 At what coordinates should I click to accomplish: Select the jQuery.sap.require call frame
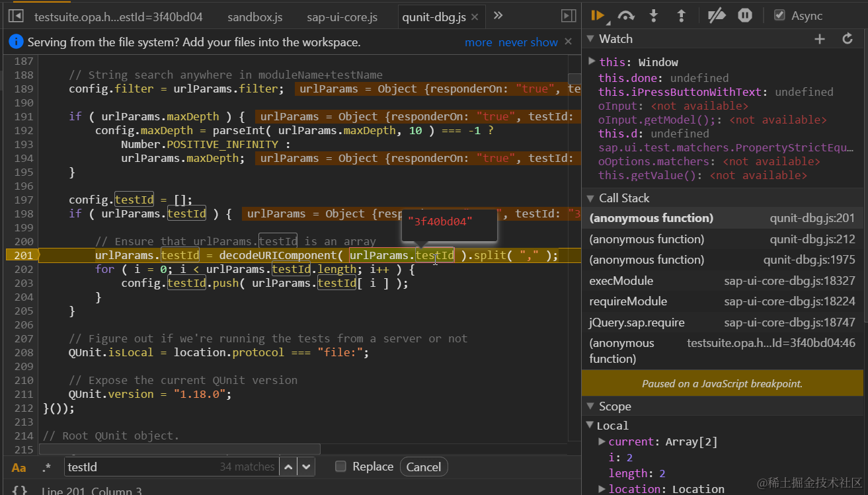click(x=723, y=323)
